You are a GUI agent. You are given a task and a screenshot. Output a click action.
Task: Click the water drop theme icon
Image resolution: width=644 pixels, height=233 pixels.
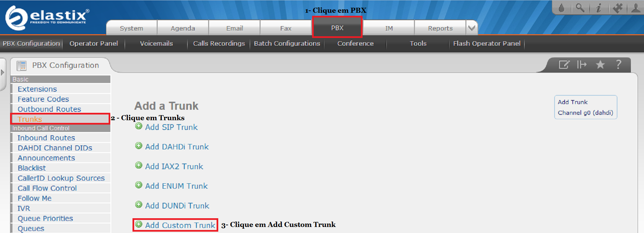pyautogui.click(x=561, y=8)
